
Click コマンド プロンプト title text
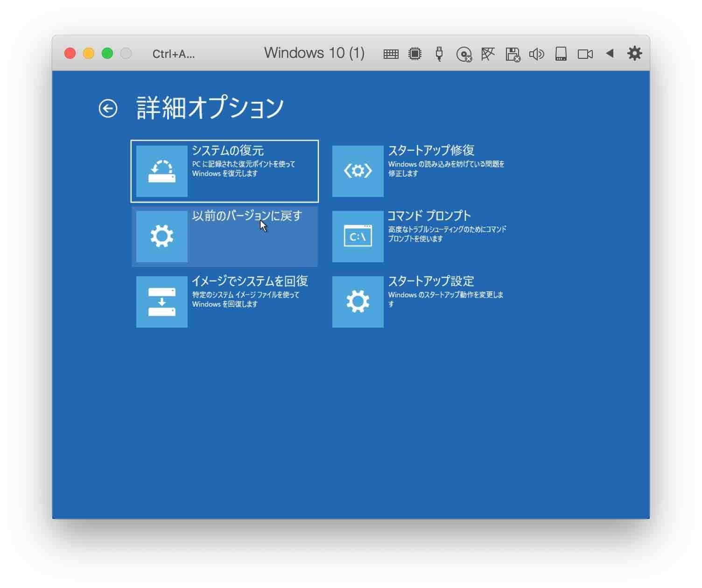(429, 216)
